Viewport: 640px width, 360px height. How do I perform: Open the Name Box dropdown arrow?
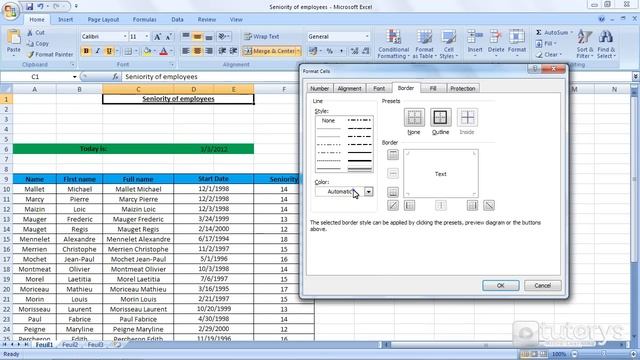coord(74,77)
